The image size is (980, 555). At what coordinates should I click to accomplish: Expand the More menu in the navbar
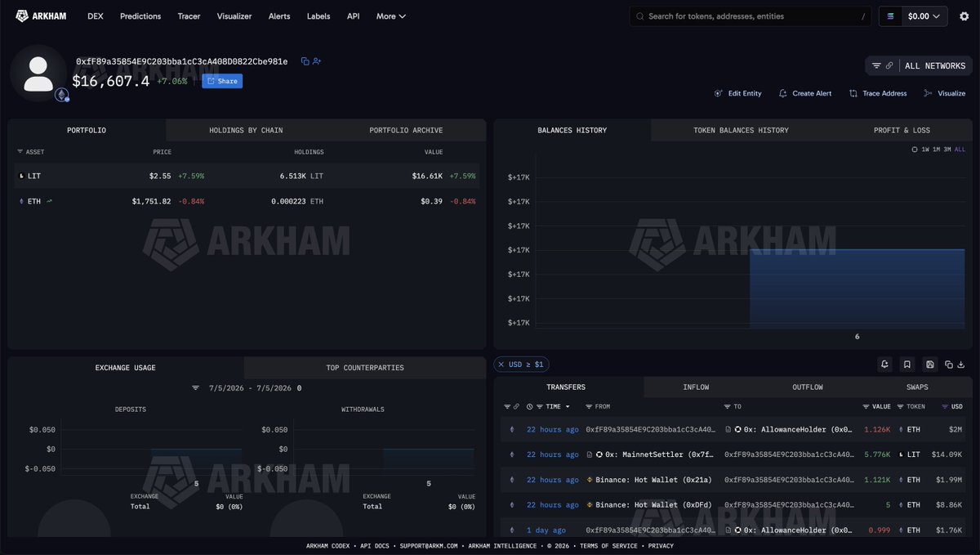coord(391,16)
